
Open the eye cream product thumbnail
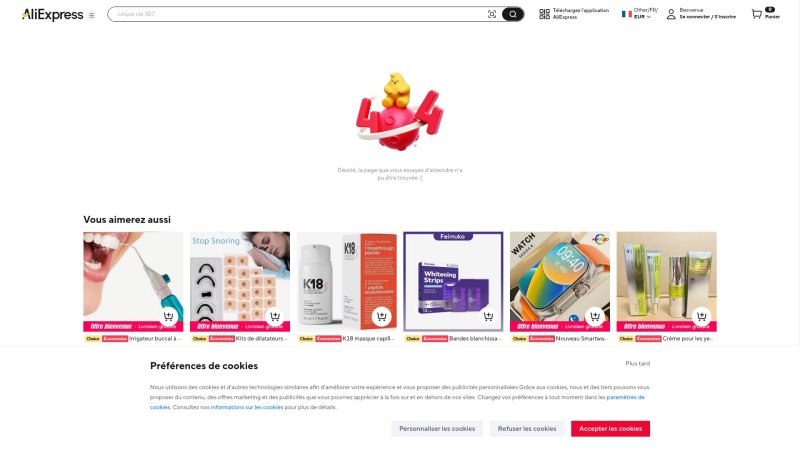[666, 282]
